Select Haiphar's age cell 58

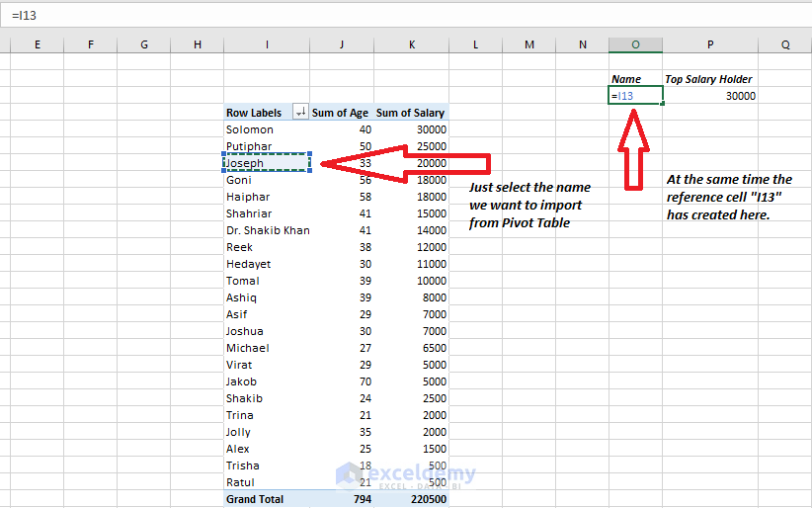pos(342,197)
